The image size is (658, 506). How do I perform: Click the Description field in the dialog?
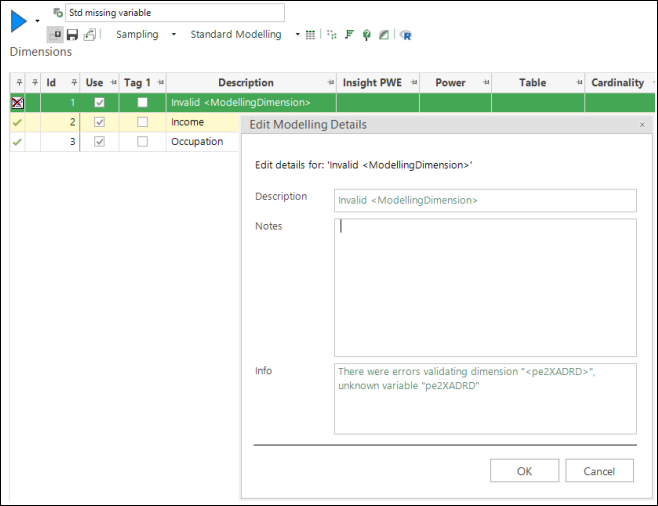485,200
